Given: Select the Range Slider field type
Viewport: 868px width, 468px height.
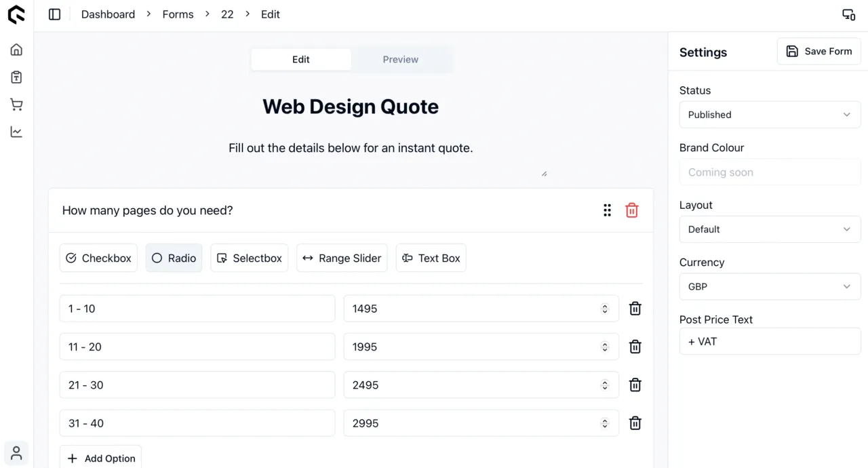Looking at the screenshot, I should tap(342, 258).
